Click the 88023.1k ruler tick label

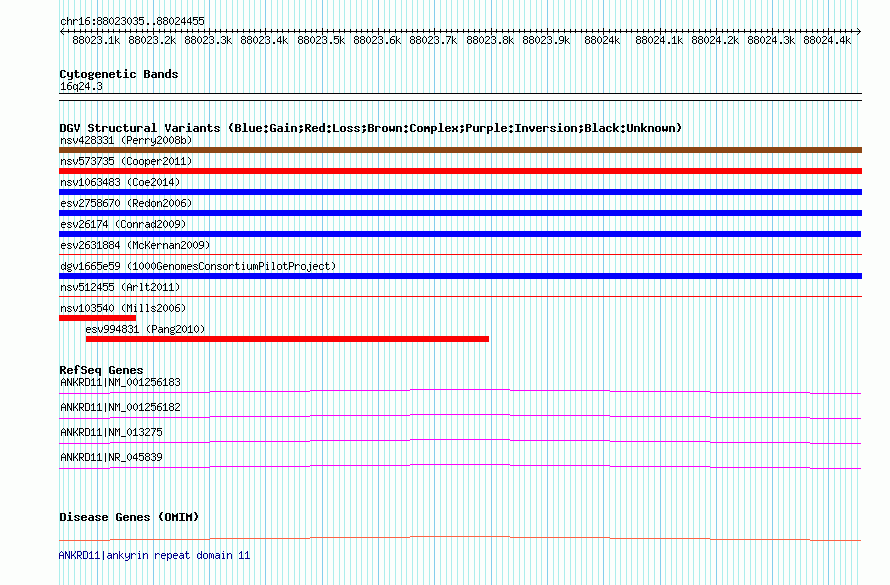96,40
